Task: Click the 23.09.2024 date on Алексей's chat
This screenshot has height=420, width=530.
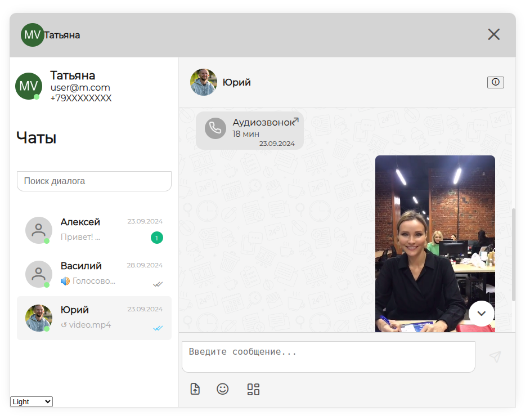Action: click(x=145, y=221)
